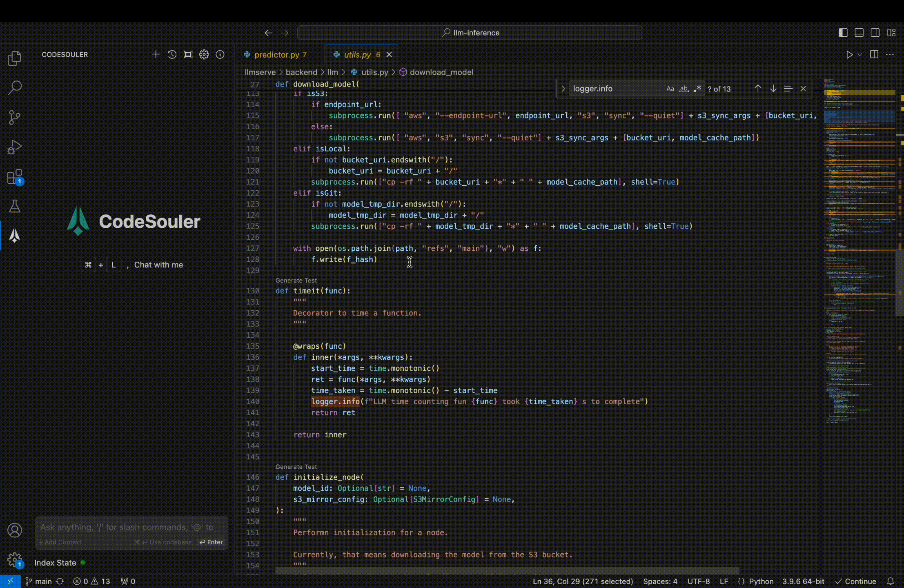
Task: Expand the replace field in the find widget
Action: coord(563,89)
